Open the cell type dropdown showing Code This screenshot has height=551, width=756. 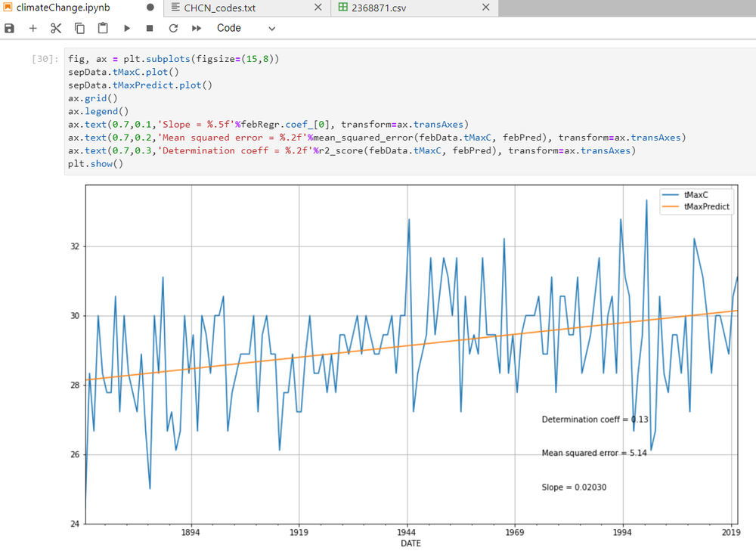tap(228, 28)
